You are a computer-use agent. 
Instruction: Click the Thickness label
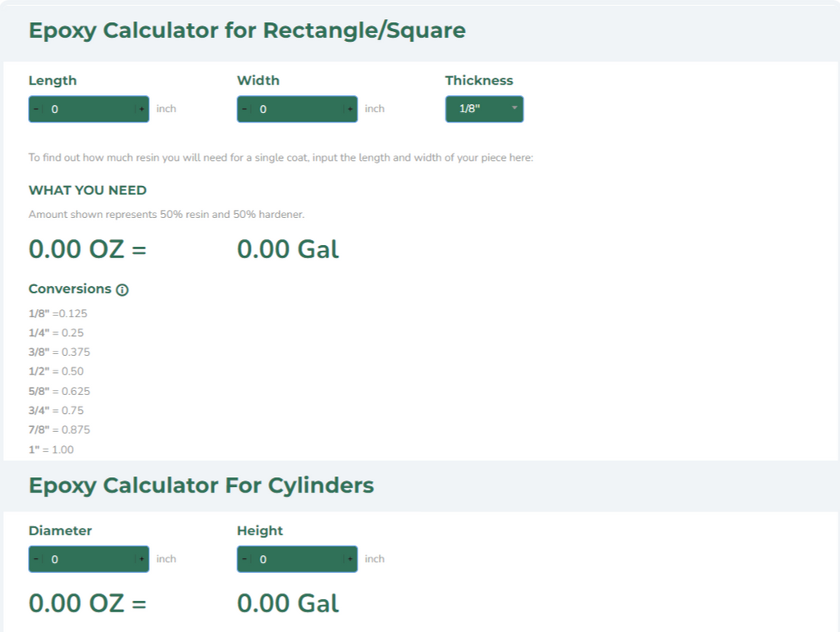(x=479, y=80)
